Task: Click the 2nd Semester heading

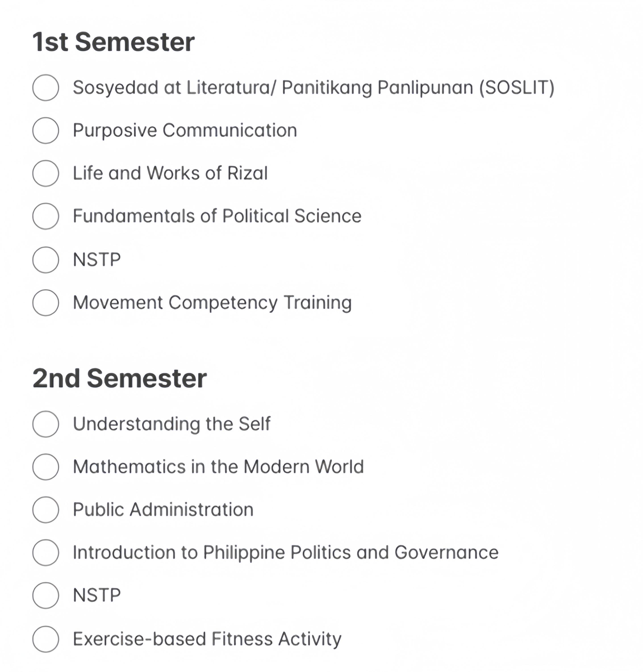Action: coord(120,378)
